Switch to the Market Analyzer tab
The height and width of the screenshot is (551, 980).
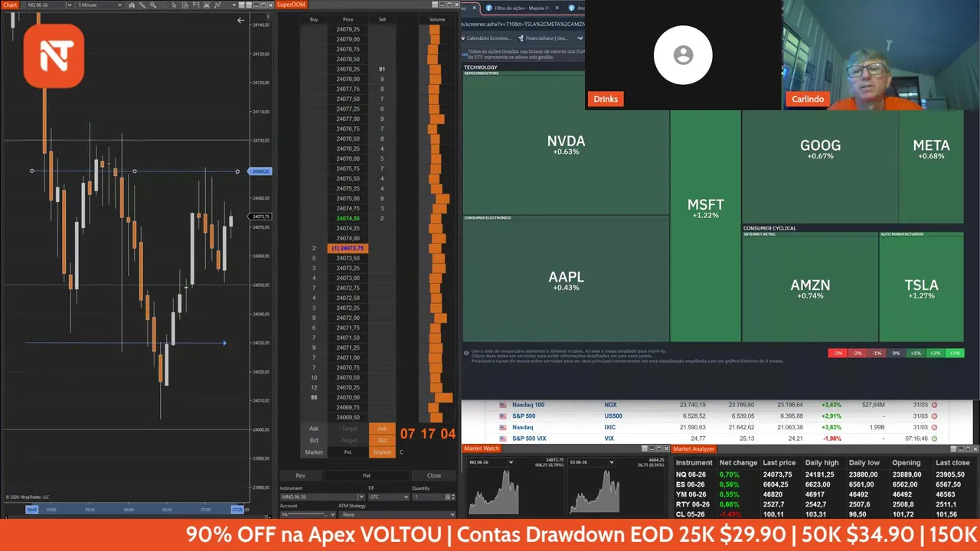694,449
